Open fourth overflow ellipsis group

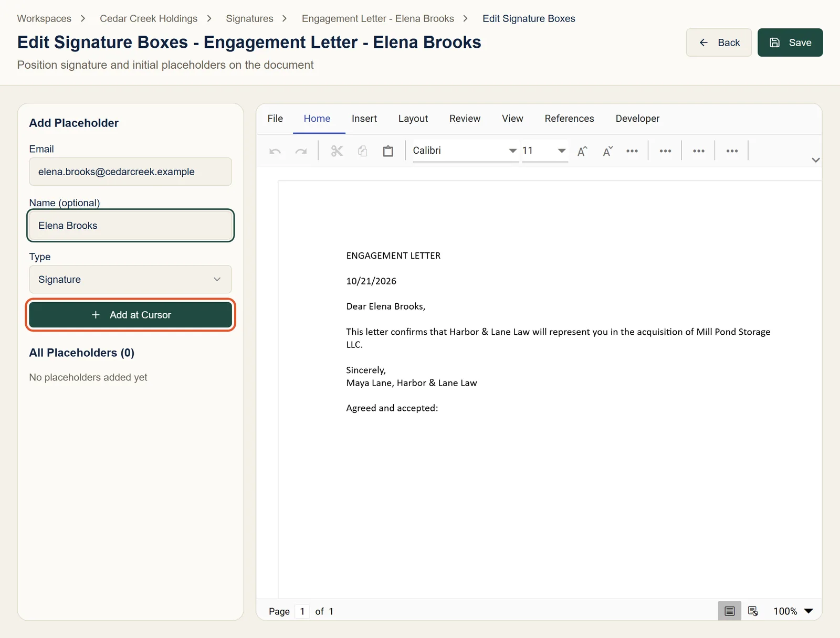(732, 151)
